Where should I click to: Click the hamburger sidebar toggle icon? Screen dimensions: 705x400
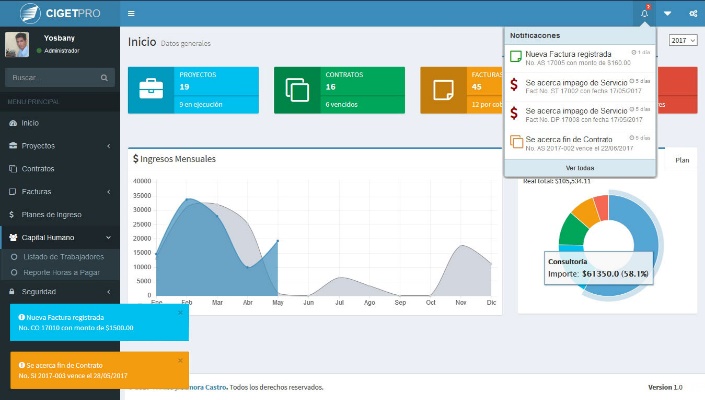[131, 13]
